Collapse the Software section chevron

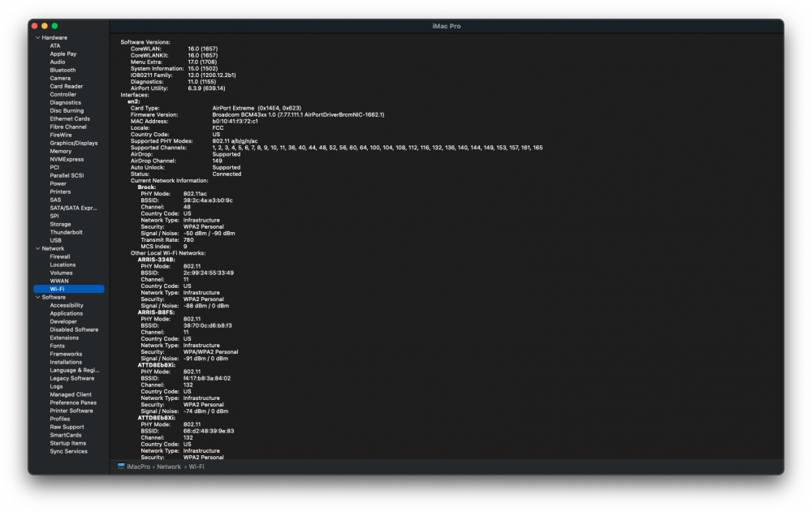coord(38,297)
